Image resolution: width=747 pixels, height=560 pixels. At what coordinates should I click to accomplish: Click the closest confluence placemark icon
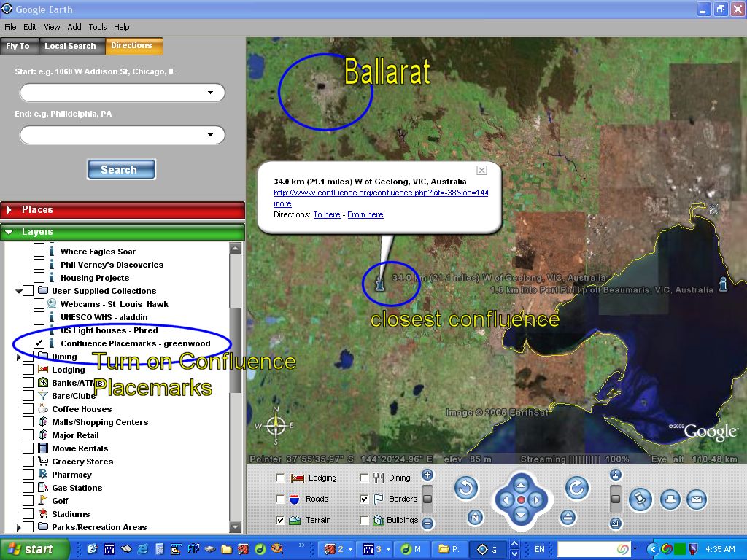point(379,284)
